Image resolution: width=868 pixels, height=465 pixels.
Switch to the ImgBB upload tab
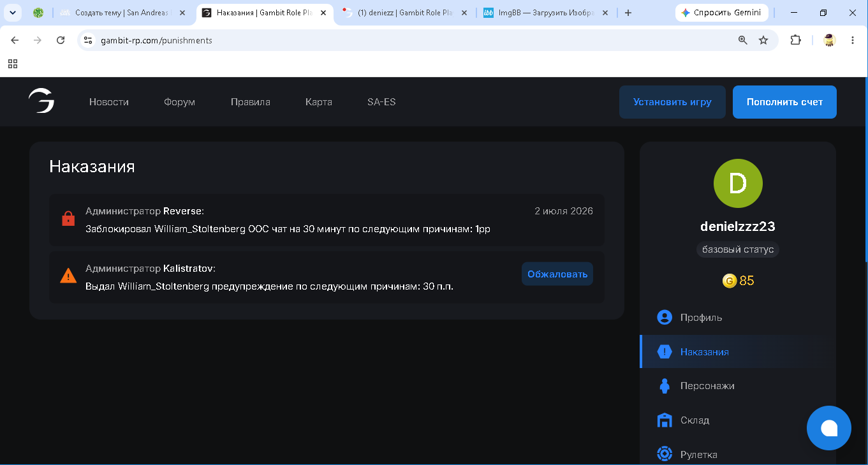(547, 13)
